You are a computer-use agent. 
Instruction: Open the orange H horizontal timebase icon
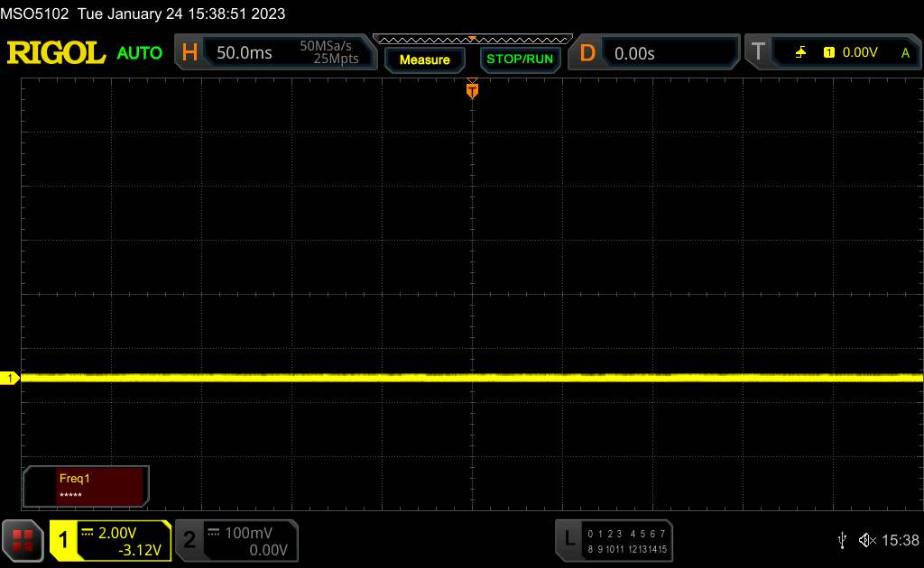coord(189,53)
